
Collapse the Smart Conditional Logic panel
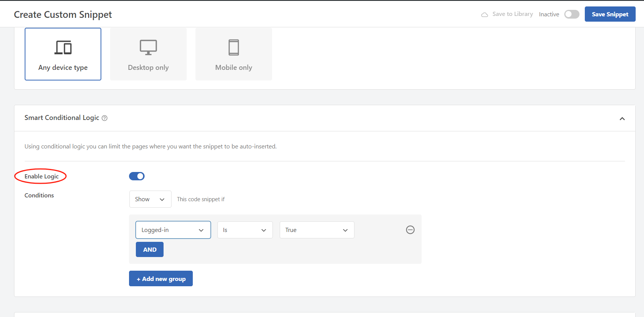(622, 118)
